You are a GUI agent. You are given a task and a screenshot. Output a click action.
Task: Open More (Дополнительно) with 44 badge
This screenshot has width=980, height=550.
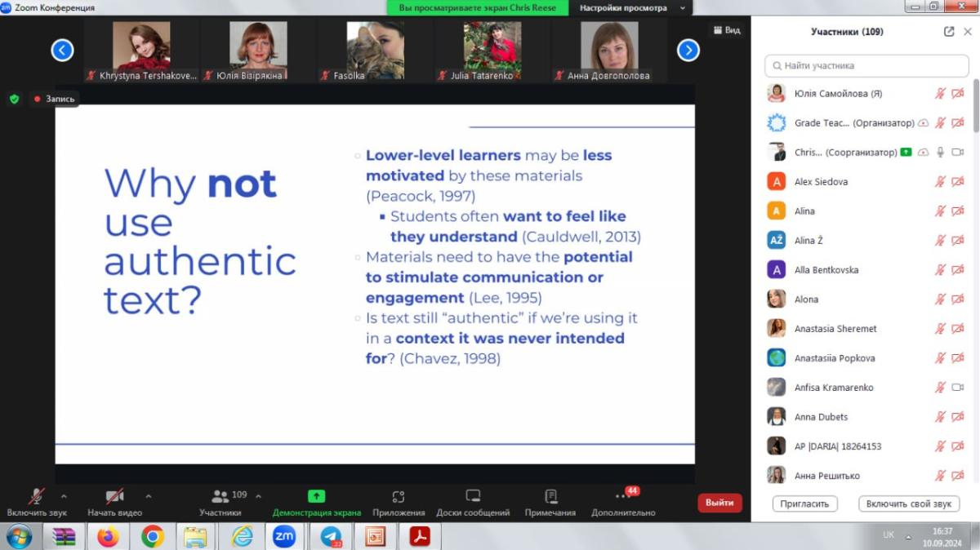[x=623, y=497]
